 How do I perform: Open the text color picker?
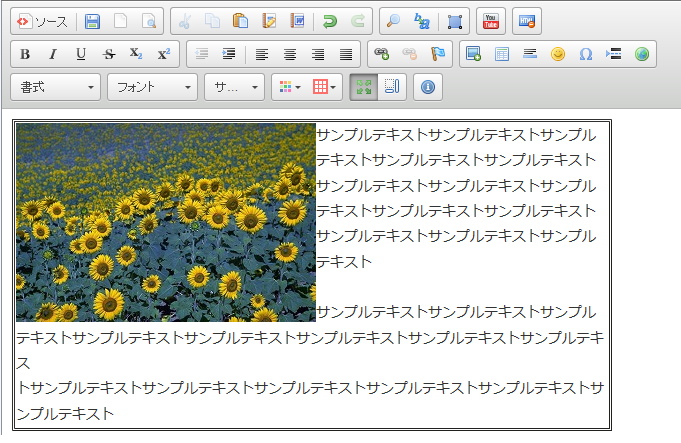pyautogui.click(x=290, y=87)
